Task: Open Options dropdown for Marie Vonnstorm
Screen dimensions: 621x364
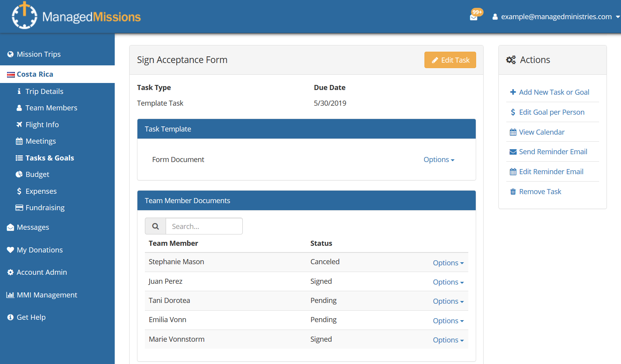Action: [x=448, y=340]
